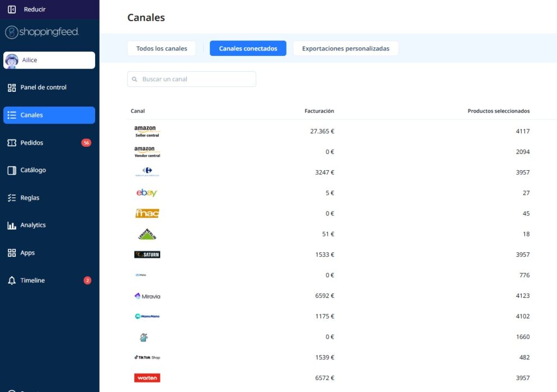Screen dimensions: 557x392
Task: Open the Carrefour marketplace channel logo
Action: pyautogui.click(x=147, y=172)
